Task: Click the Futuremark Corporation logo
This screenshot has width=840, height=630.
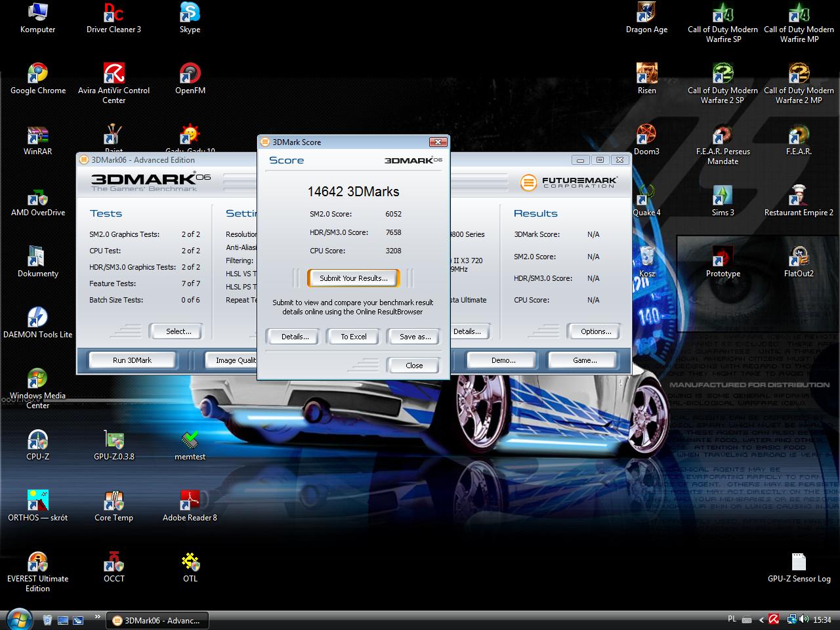Action: 568,182
